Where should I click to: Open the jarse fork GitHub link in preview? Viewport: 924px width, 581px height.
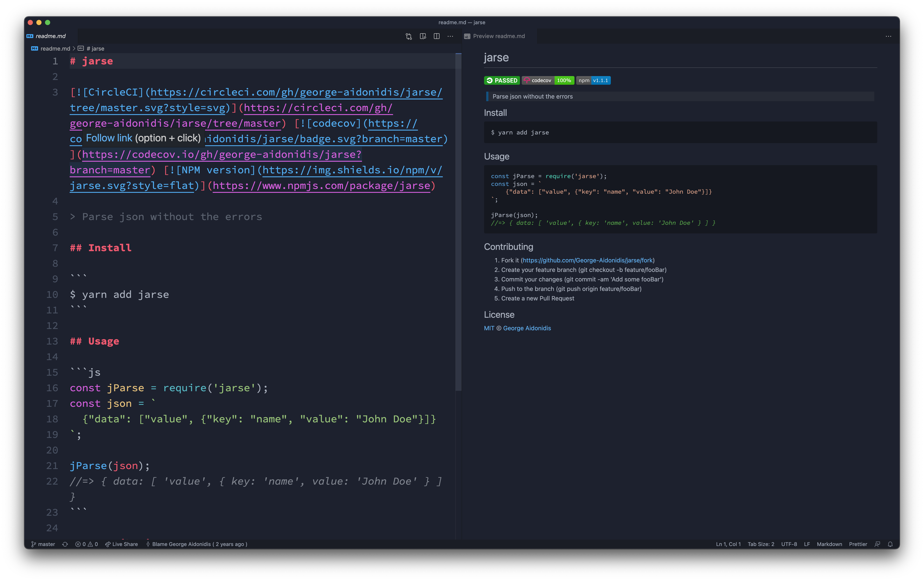[x=587, y=260]
